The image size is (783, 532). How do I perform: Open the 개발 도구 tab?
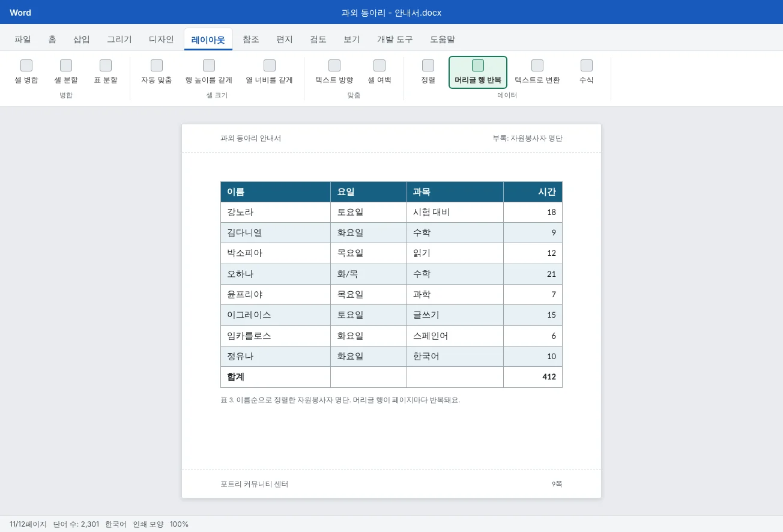(395, 40)
